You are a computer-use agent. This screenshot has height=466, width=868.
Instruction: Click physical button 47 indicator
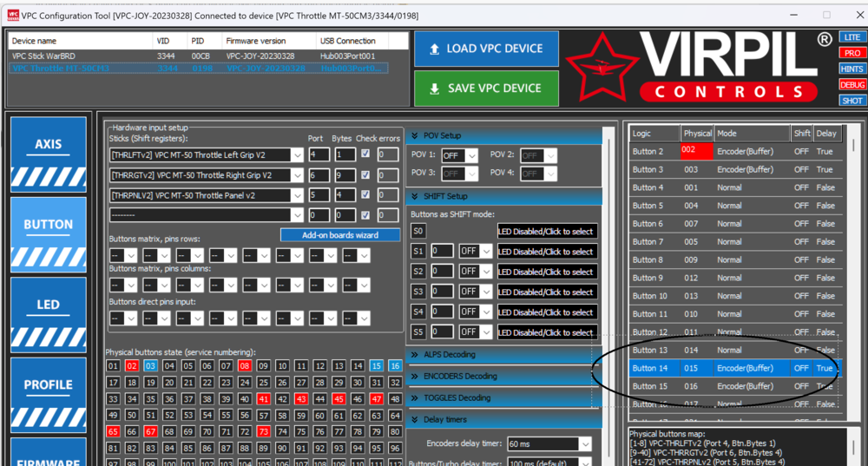coord(376,399)
